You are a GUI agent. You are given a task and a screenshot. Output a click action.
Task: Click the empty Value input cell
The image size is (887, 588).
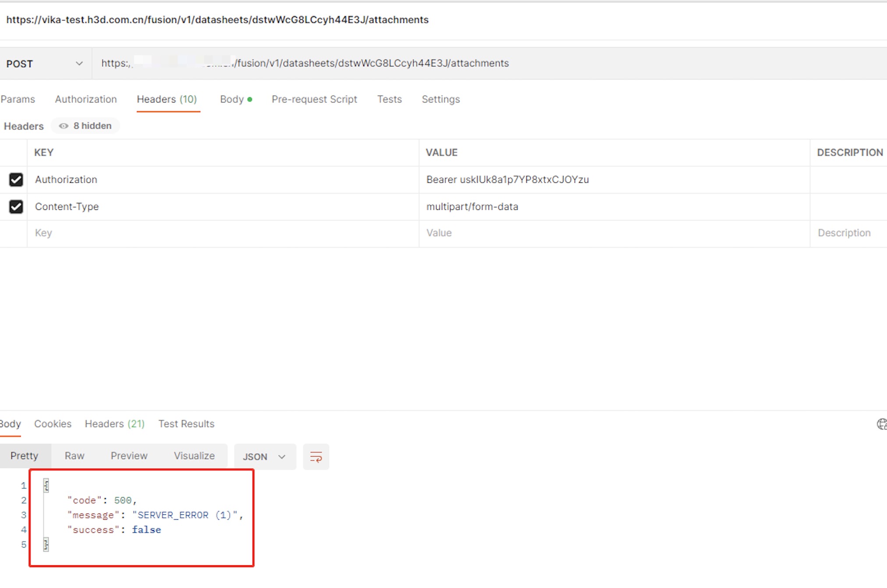[x=614, y=233]
